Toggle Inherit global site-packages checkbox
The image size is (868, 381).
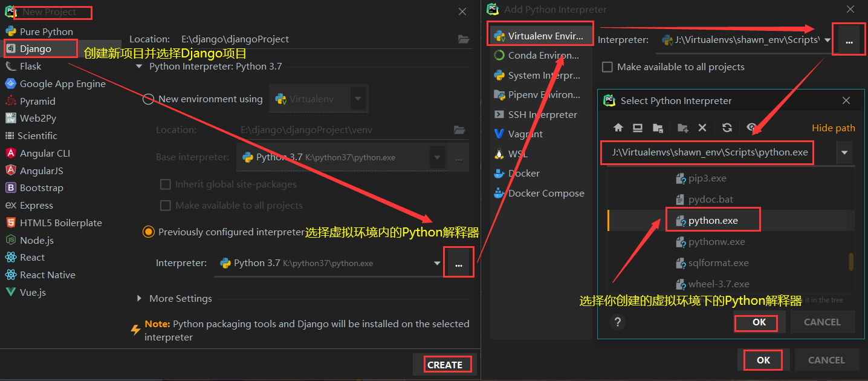(165, 184)
